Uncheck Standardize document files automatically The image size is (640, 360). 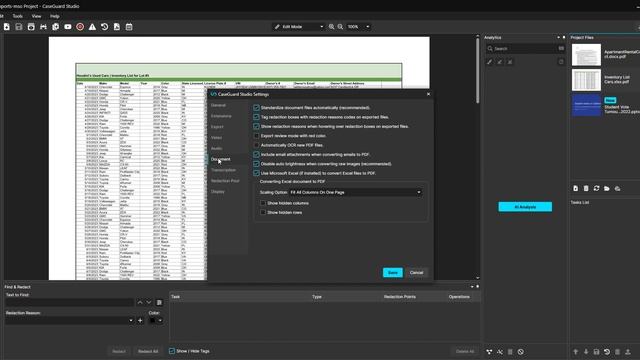(x=256, y=108)
